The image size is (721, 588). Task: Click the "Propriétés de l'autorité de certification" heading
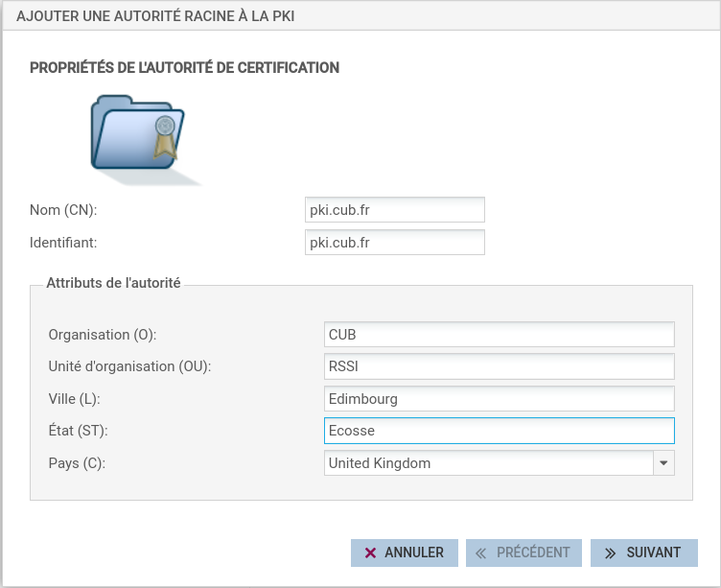tap(185, 68)
